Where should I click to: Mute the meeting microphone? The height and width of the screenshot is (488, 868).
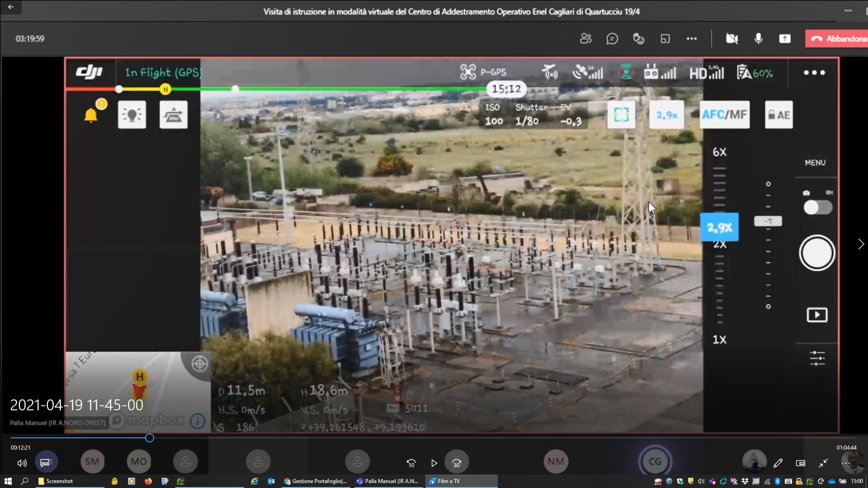(759, 39)
